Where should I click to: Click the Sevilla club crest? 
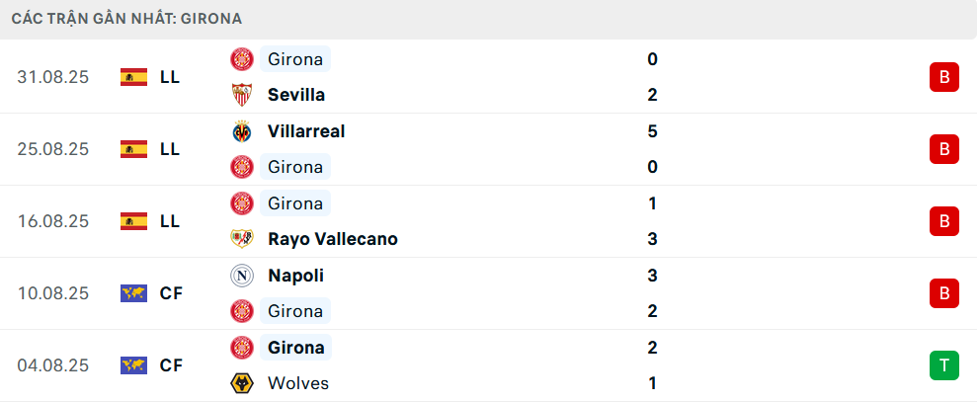pos(241,95)
